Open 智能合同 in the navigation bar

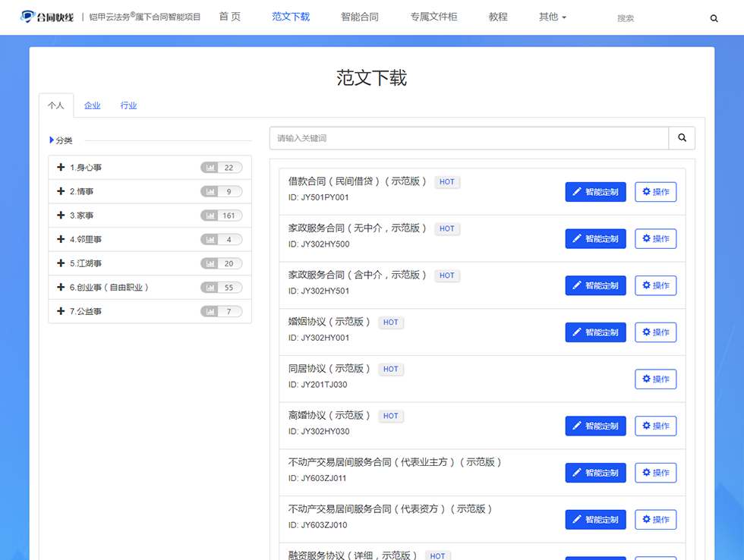point(360,17)
